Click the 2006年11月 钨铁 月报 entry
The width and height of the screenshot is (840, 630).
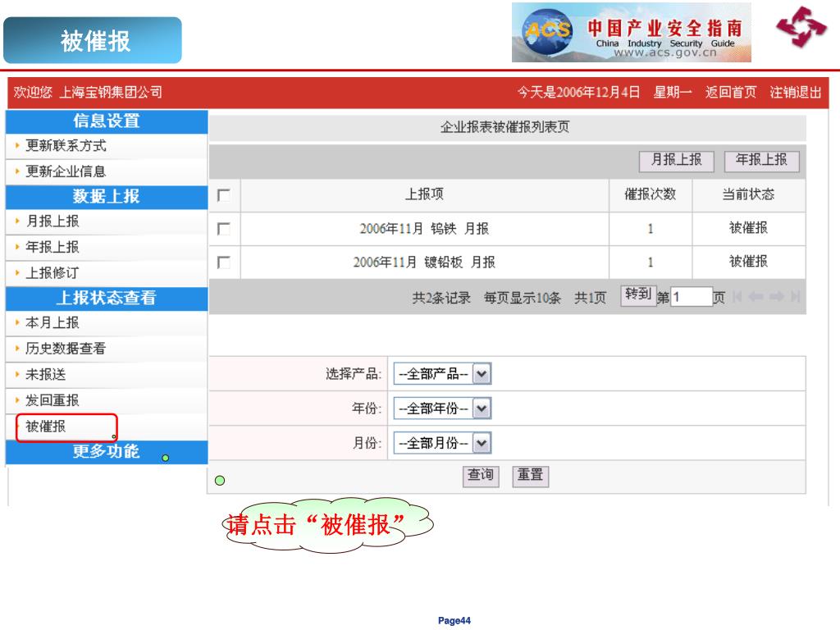pos(424,230)
